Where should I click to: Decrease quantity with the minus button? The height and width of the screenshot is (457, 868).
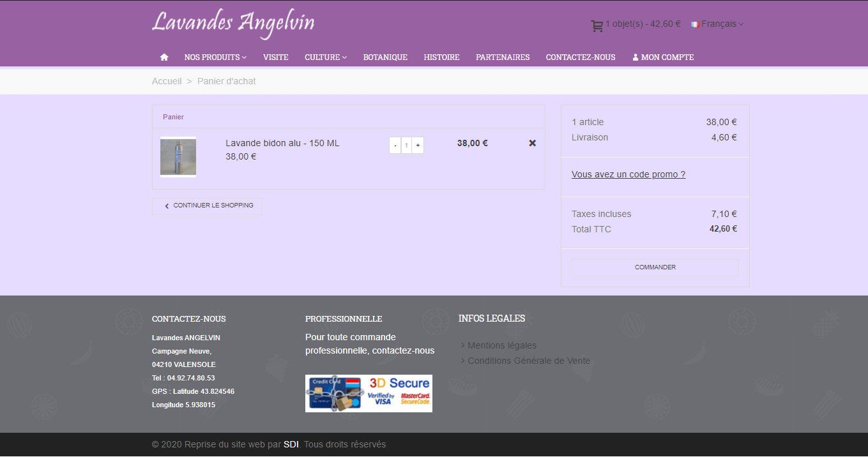pos(395,146)
